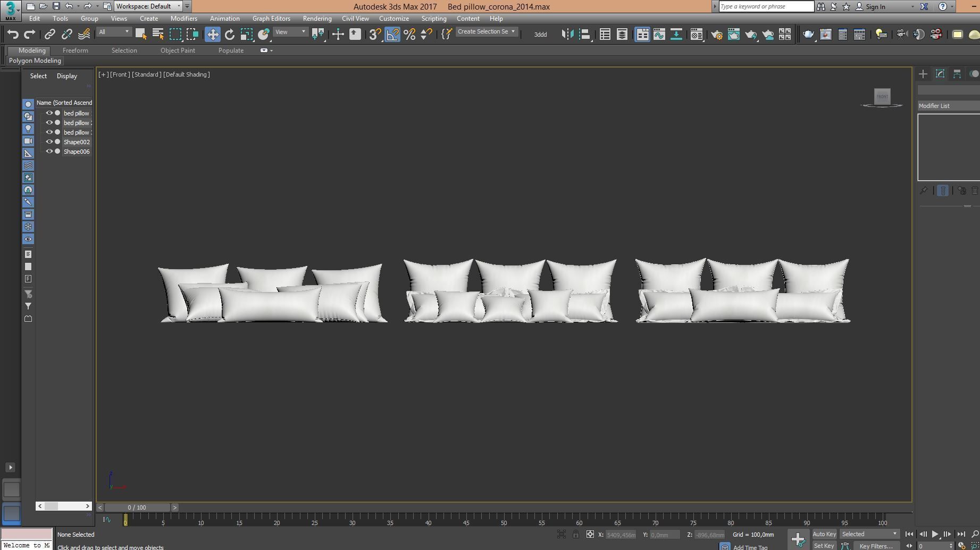Viewport: 980px width, 550px height.
Task: Click the keyword search field
Action: pos(766,6)
